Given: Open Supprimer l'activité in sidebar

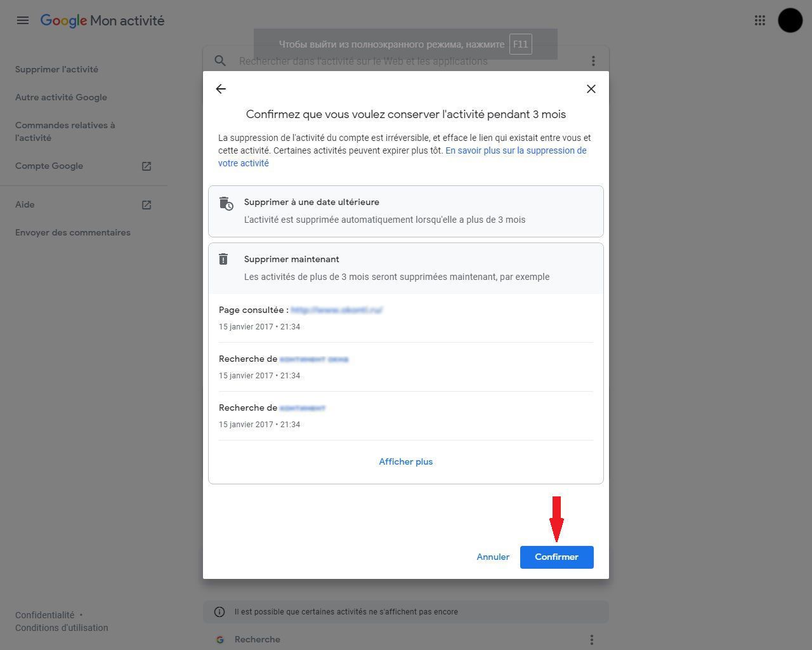Looking at the screenshot, I should point(57,69).
